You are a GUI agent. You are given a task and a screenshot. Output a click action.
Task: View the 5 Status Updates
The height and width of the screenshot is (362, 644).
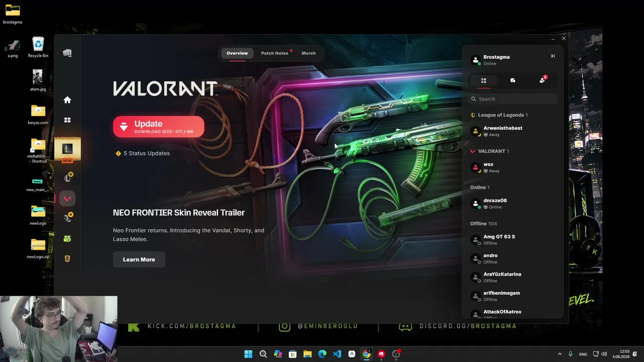(143, 153)
